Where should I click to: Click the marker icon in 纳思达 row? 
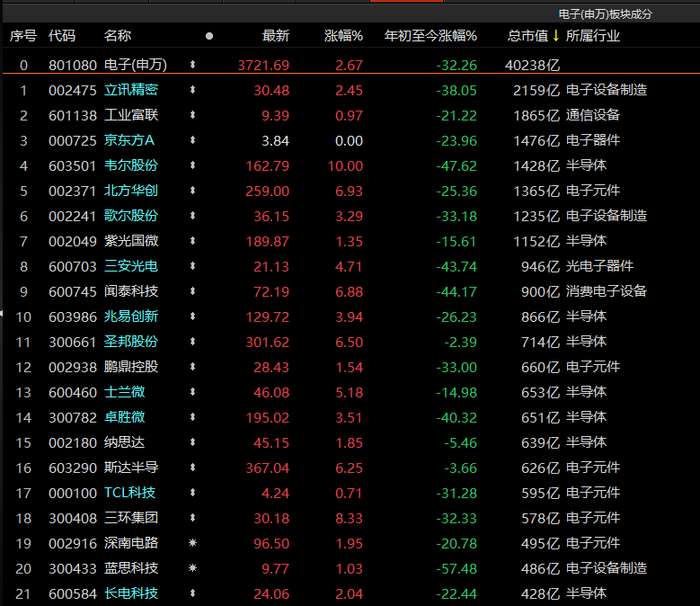pos(192,442)
